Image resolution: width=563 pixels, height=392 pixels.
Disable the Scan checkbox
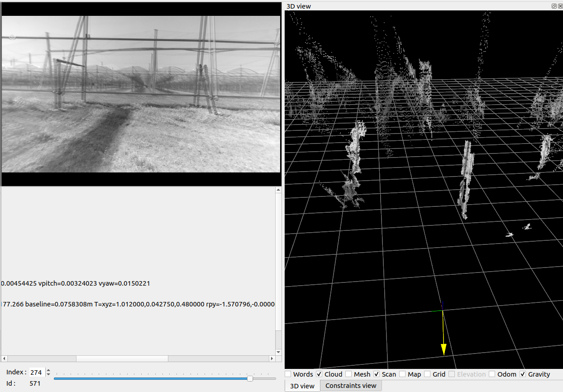[377, 374]
